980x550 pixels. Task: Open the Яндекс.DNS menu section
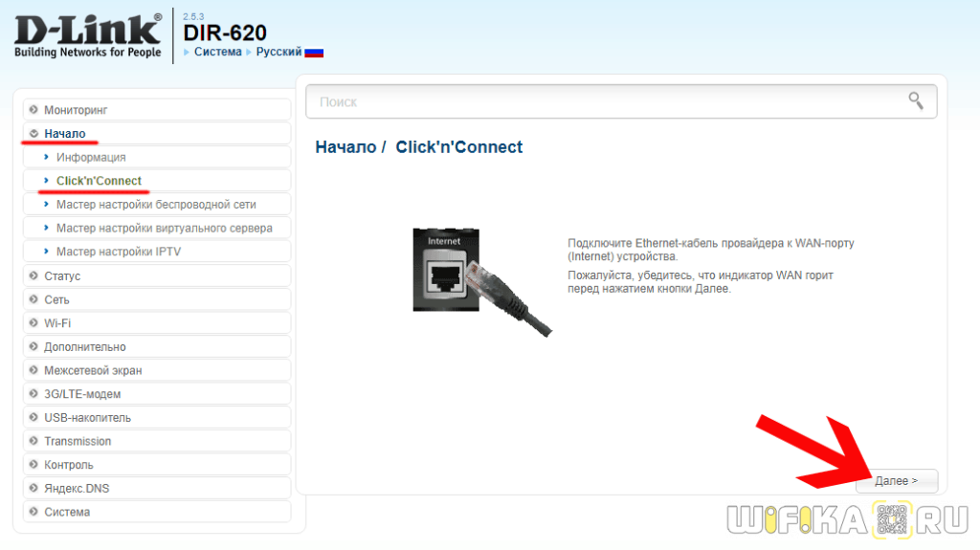[x=157, y=488]
